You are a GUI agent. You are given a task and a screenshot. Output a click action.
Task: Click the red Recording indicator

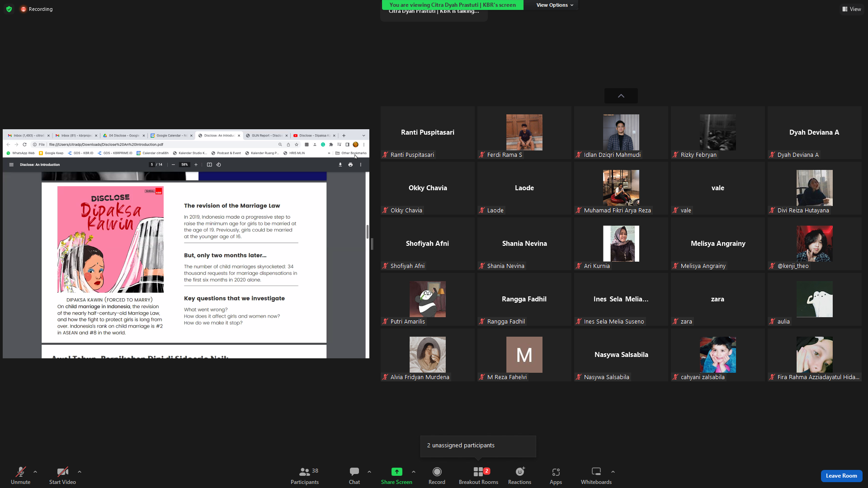[x=37, y=9]
